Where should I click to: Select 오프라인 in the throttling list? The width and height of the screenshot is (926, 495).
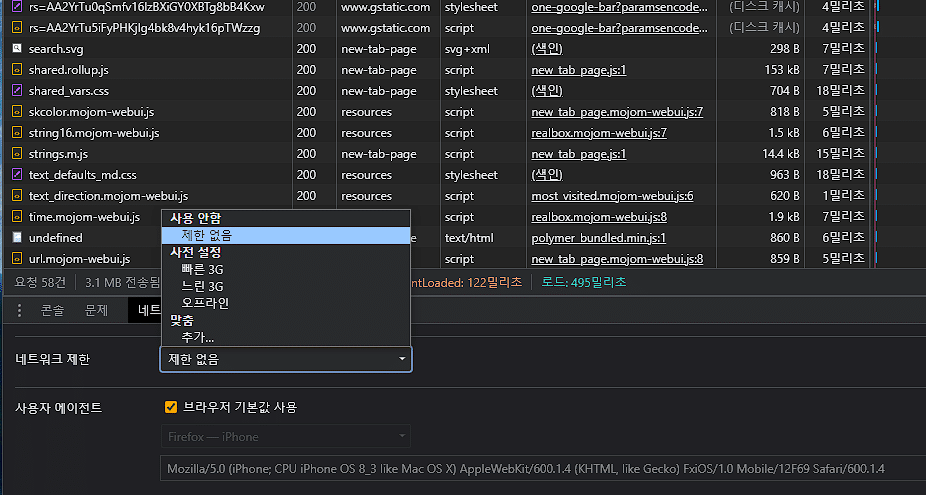pyautogui.click(x=205, y=303)
